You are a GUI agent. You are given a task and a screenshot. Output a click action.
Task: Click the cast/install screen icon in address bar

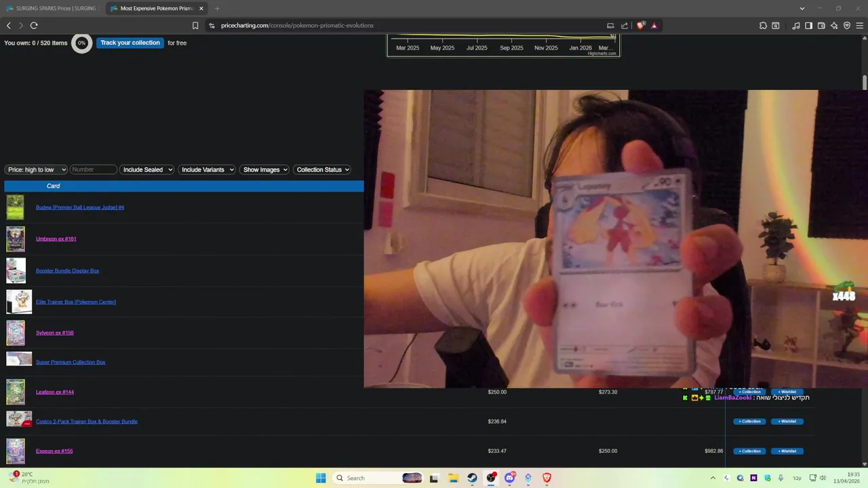tap(610, 26)
